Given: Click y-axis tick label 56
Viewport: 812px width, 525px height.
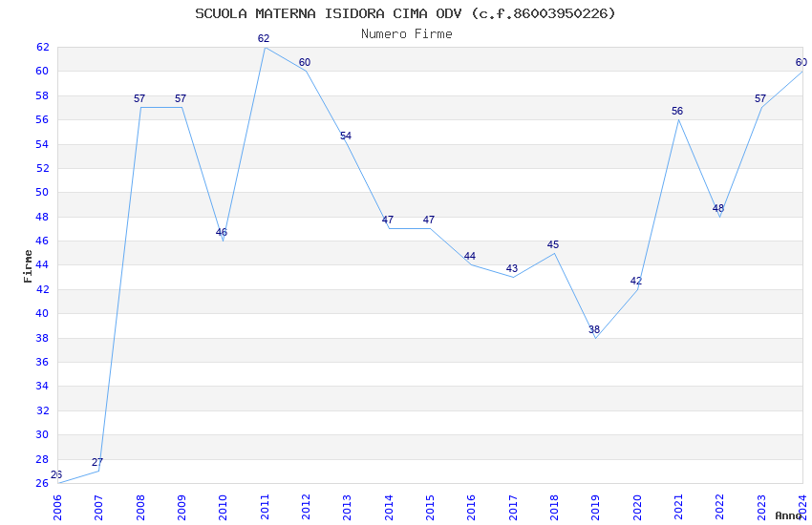Looking at the screenshot, I should tap(42, 119).
